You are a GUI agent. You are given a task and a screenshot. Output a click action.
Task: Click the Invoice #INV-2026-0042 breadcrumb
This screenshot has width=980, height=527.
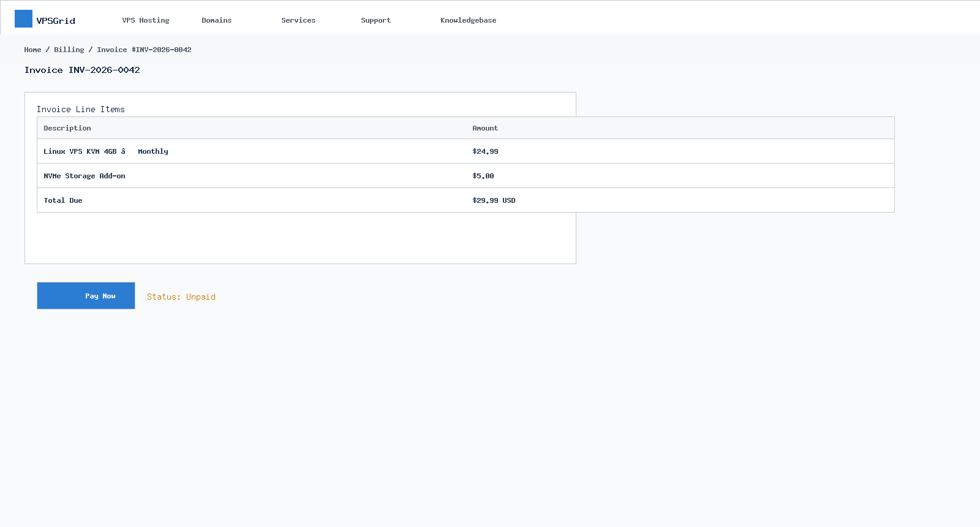(144, 50)
